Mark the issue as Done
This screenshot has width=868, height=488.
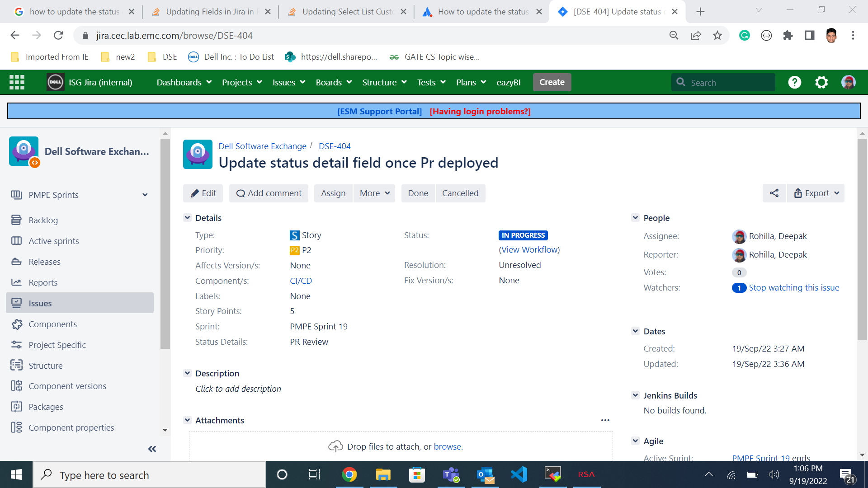[417, 193]
